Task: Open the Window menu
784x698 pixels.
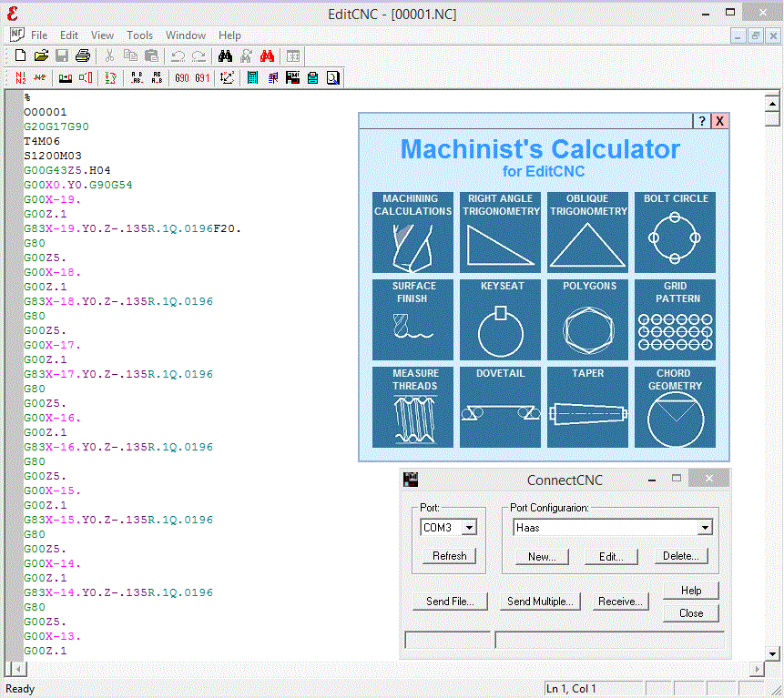Action: [186, 35]
